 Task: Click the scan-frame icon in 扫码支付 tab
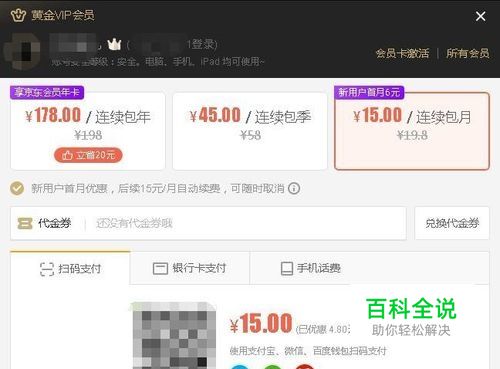[47, 269]
